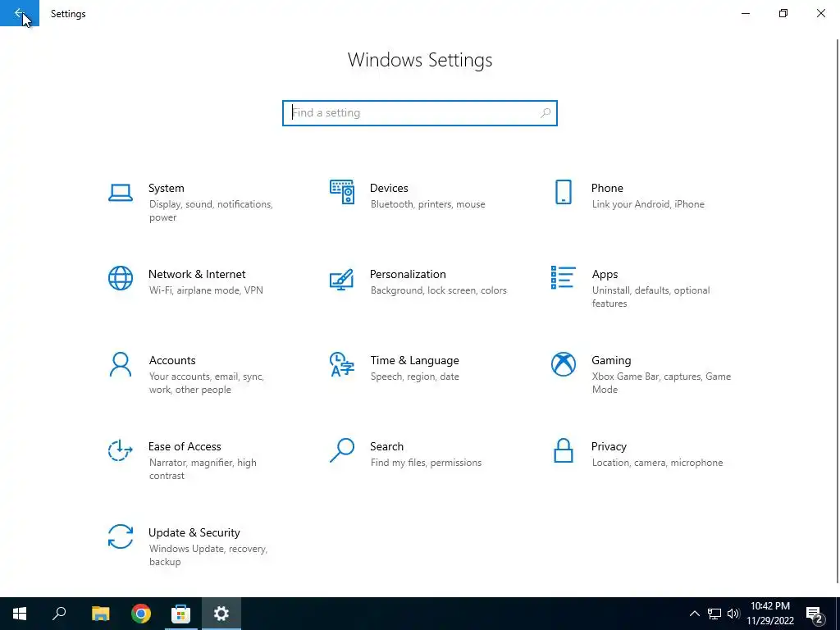Select the Accounts title
The width and height of the screenshot is (840, 630).
[x=172, y=361]
